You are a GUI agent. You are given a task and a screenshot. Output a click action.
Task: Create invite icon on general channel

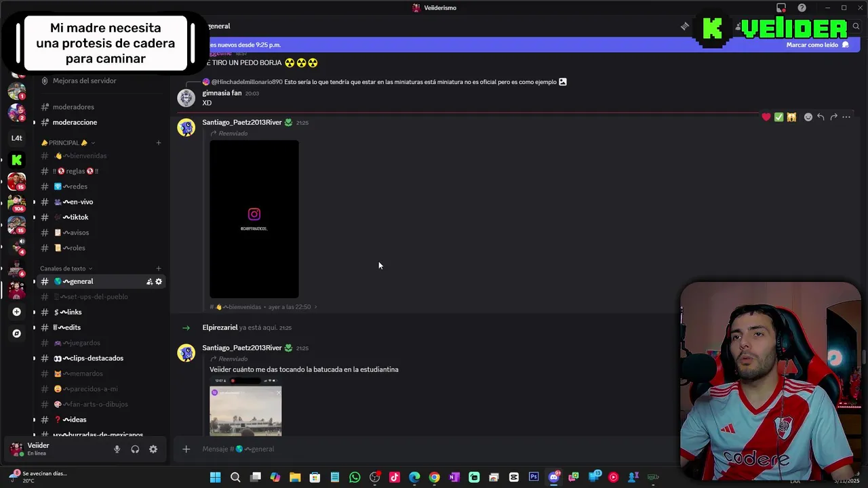click(149, 281)
